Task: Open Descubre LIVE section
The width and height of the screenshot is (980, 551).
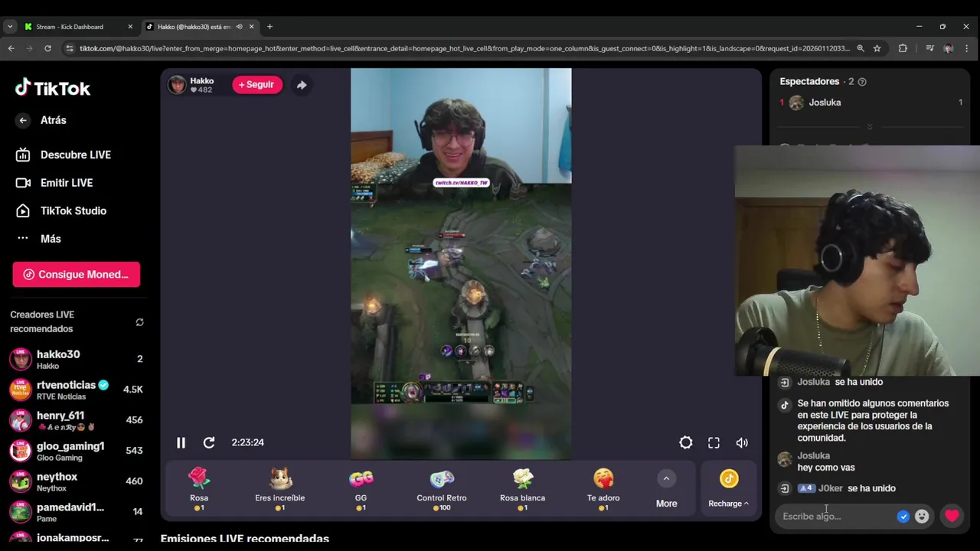Action: coord(63,155)
